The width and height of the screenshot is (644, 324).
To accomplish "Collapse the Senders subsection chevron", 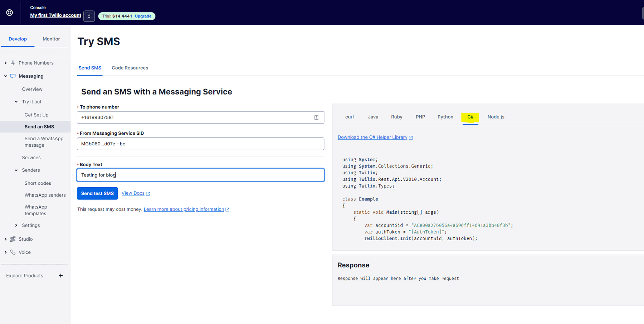I will click(x=16, y=170).
